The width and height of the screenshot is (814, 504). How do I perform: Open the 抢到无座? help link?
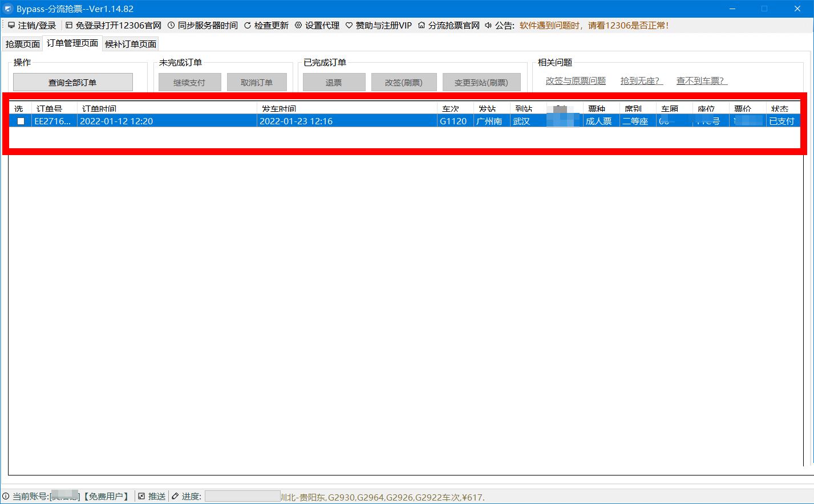click(x=641, y=81)
